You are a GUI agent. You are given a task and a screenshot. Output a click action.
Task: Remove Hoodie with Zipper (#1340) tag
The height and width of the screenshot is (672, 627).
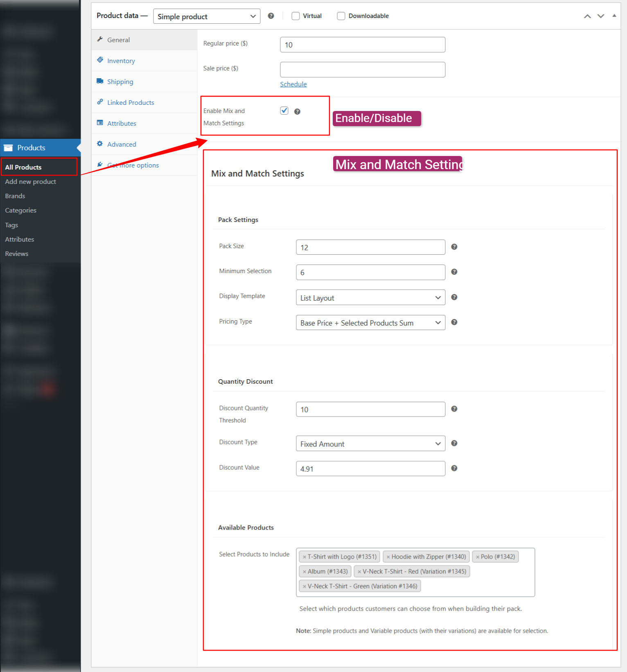point(388,557)
